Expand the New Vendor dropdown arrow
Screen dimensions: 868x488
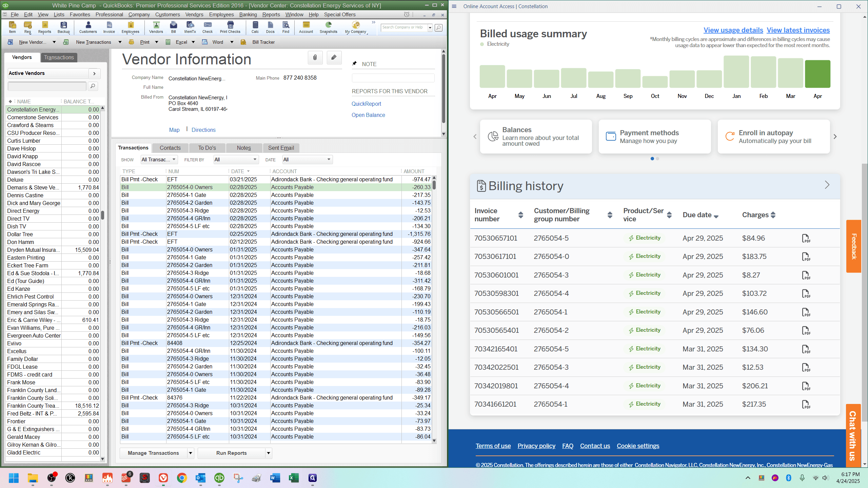(x=54, y=42)
